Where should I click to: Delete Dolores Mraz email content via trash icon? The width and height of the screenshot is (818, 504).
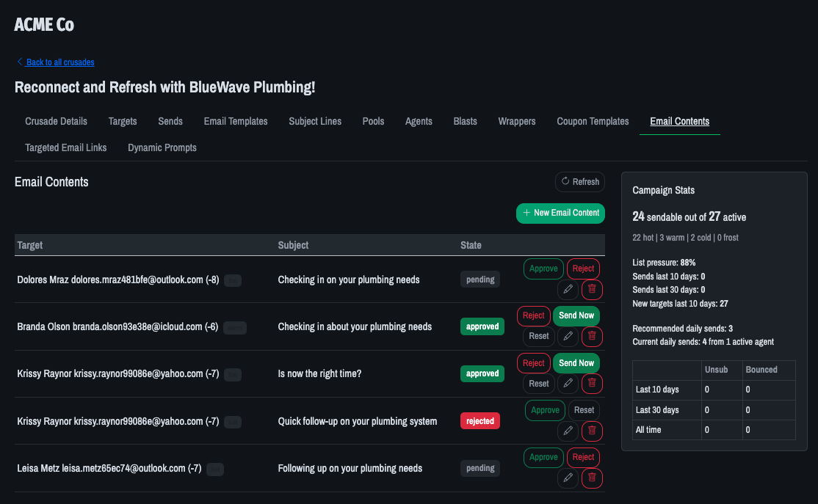click(592, 289)
